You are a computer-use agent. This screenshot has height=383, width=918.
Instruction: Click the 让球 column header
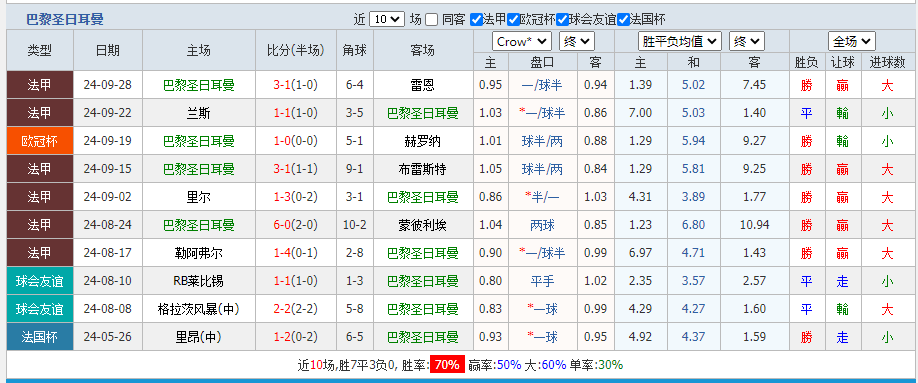pyautogui.click(x=843, y=62)
